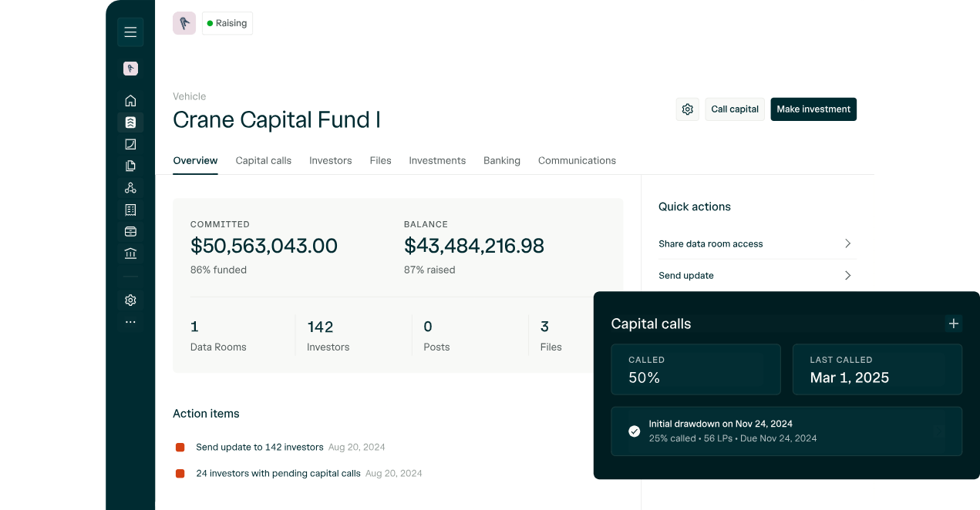
Task: Switch to the Investments tab
Action: [x=437, y=161]
